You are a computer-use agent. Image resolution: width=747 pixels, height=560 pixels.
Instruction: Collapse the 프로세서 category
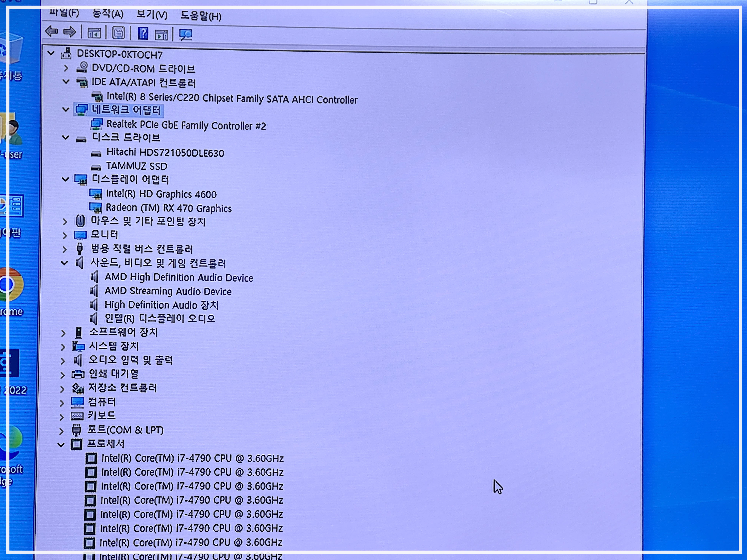click(x=61, y=445)
